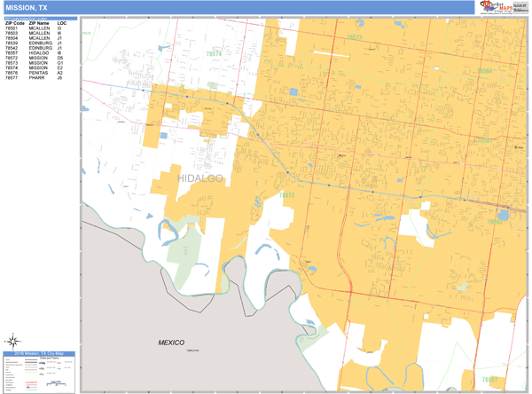Click the compass rose icon
This screenshot has width=532, height=394.
pyautogui.click(x=14, y=340)
